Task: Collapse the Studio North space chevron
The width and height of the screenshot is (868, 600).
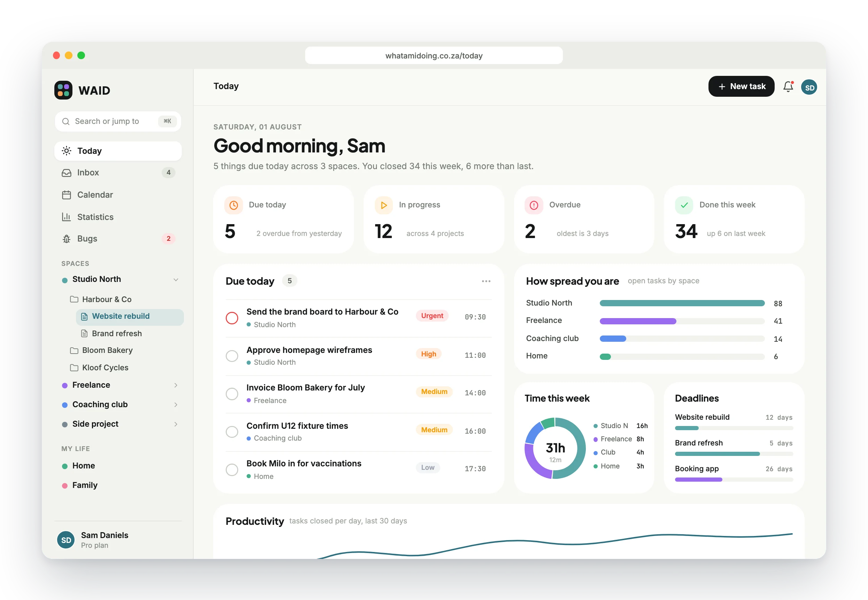Action: point(176,280)
